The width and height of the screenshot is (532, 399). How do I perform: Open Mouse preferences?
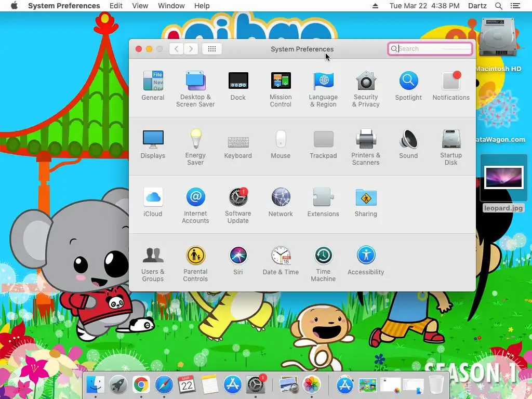tap(281, 144)
